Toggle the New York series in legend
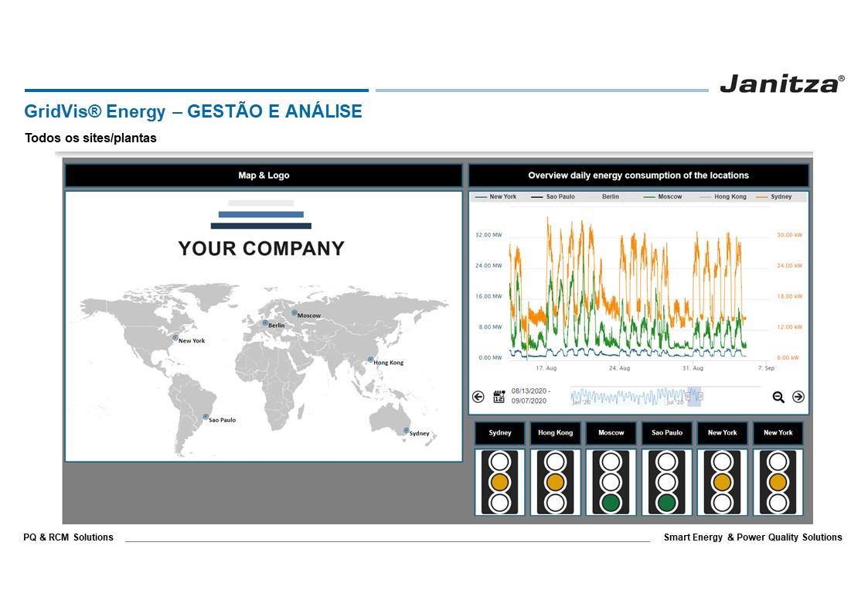The image size is (868, 614). point(496,196)
